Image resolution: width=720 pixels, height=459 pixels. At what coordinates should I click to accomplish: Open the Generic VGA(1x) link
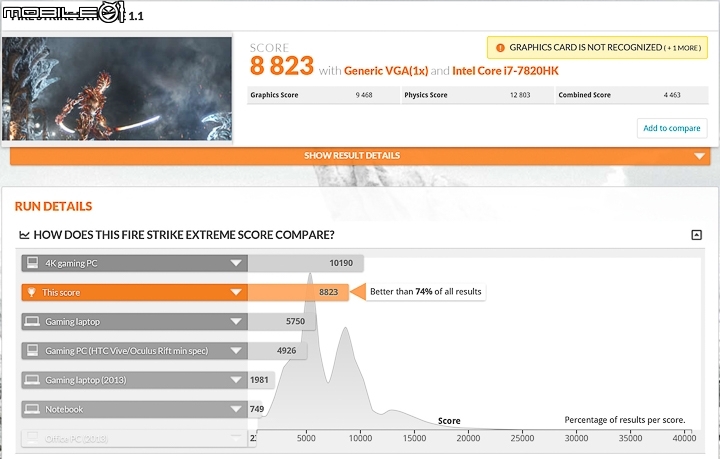click(386, 71)
